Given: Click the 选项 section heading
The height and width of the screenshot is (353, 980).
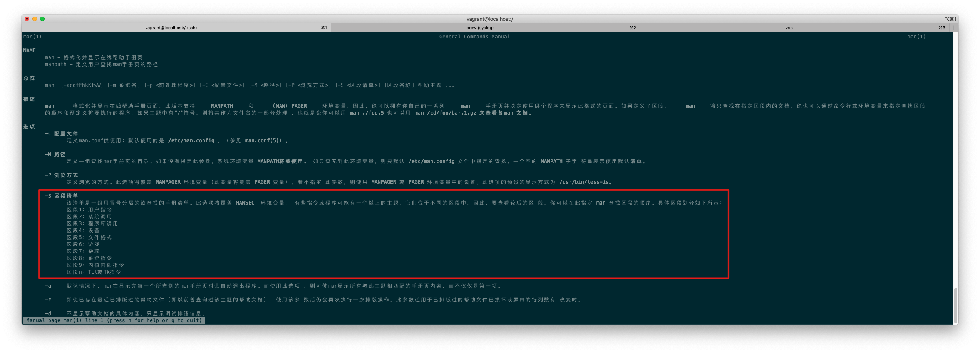Looking at the screenshot, I should 29,127.
